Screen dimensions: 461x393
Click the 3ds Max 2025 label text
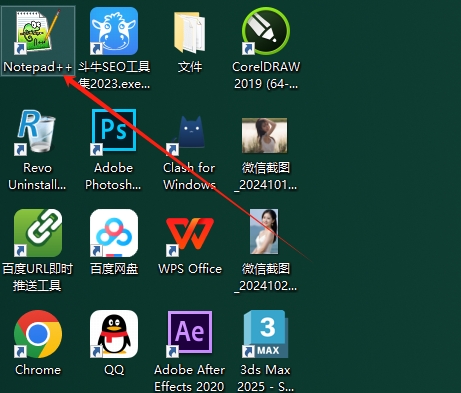266,378
